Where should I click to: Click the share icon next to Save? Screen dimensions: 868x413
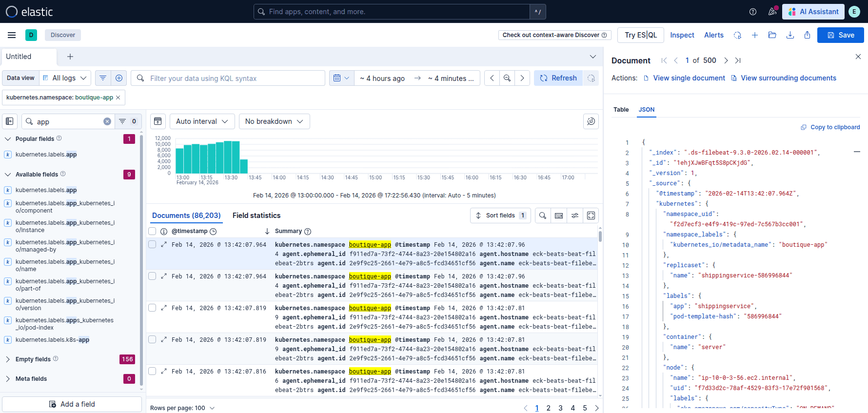tap(808, 35)
